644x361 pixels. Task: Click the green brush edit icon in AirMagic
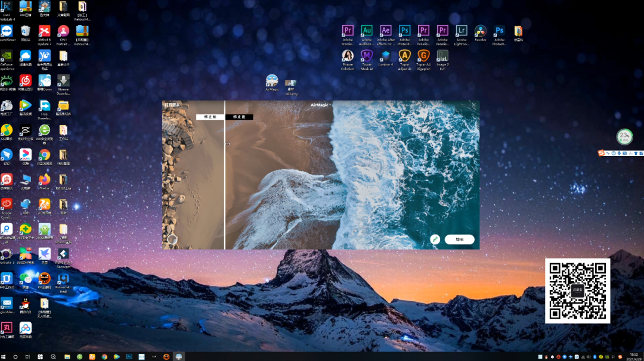[435, 239]
